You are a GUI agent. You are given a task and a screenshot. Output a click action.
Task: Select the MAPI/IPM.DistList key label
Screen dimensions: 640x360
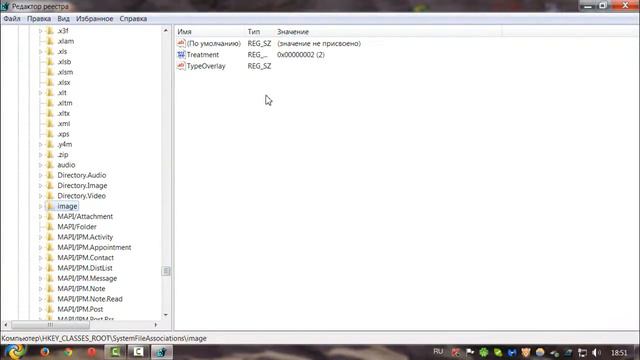85,268
